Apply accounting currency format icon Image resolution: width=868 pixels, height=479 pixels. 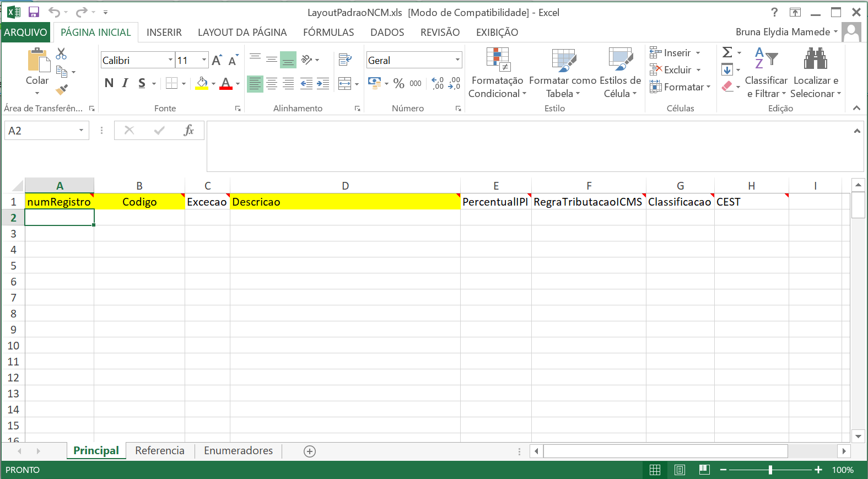point(375,83)
